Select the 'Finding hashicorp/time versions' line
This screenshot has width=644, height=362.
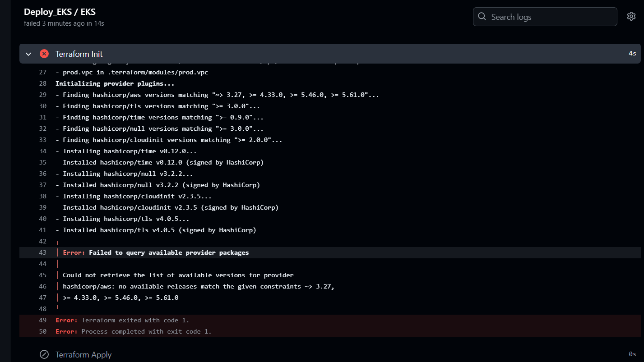click(x=159, y=117)
